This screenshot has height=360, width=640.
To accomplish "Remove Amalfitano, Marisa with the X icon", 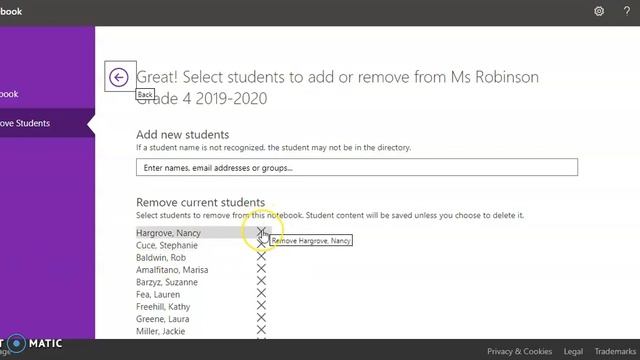I will pos(261,269).
